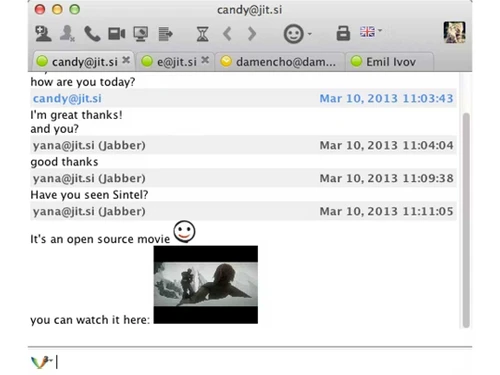Click the send file icon
This screenshot has width=500, height=375.
tap(165, 34)
